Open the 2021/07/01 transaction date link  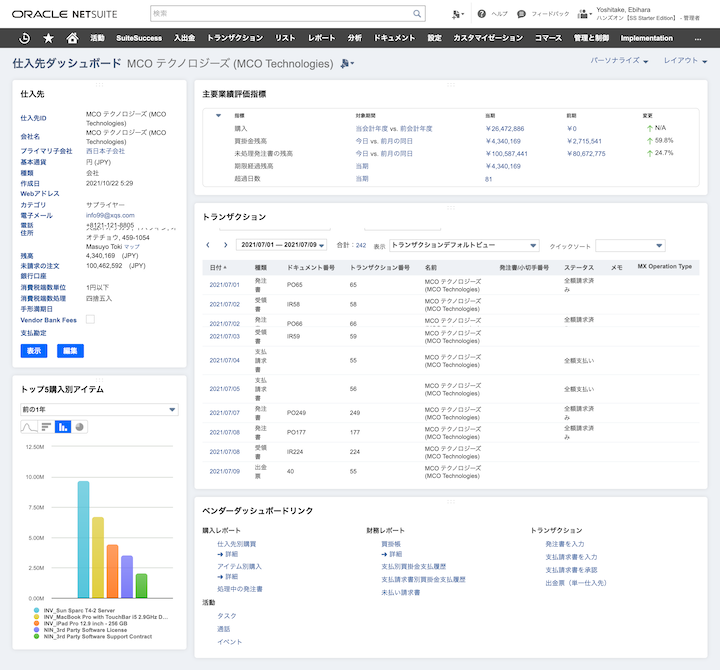225,285
